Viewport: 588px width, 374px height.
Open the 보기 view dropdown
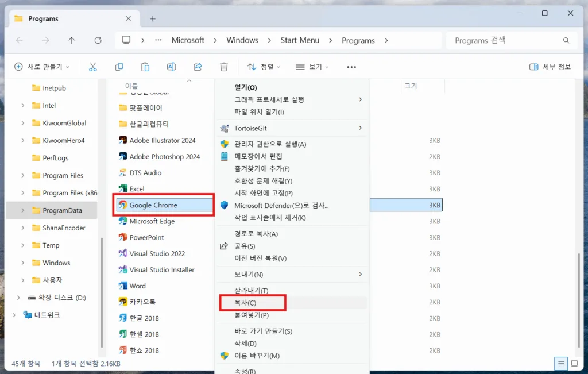tap(312, 67)
